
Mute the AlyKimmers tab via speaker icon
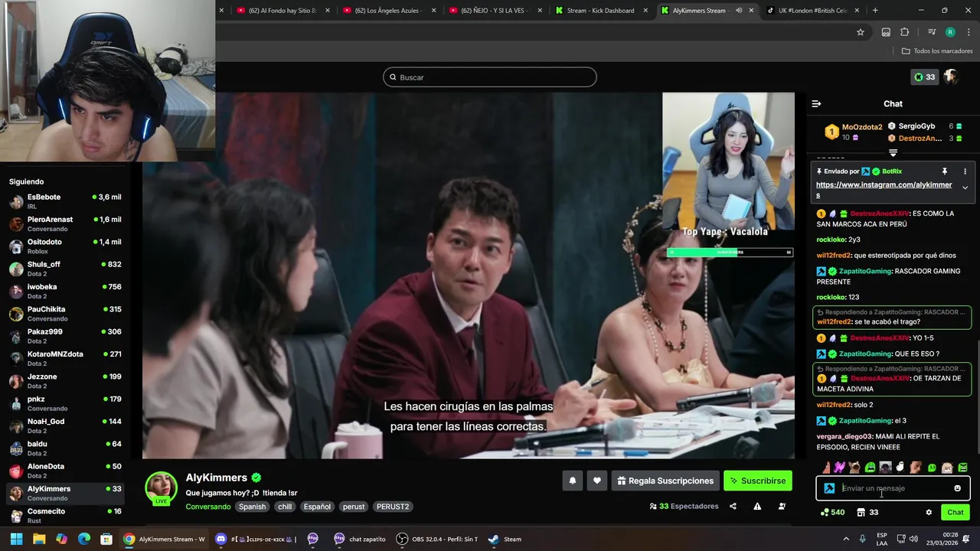click(x=739, y=11)
